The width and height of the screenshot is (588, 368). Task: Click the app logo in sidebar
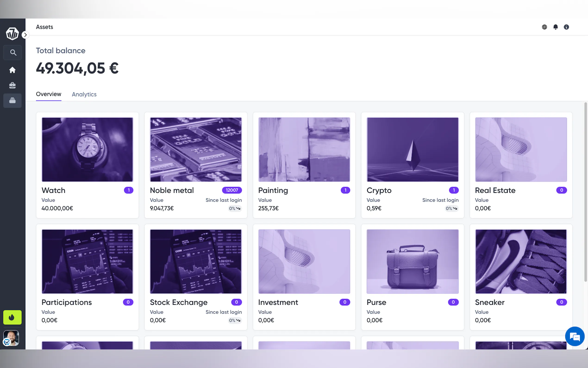12,33
